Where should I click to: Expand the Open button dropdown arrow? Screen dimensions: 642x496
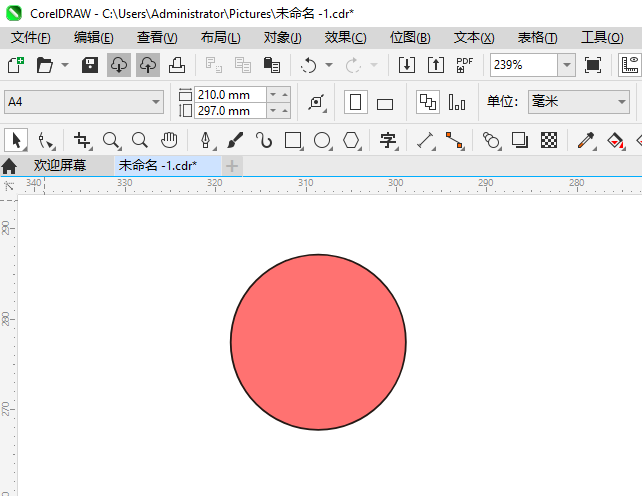(x=65, y=65)
